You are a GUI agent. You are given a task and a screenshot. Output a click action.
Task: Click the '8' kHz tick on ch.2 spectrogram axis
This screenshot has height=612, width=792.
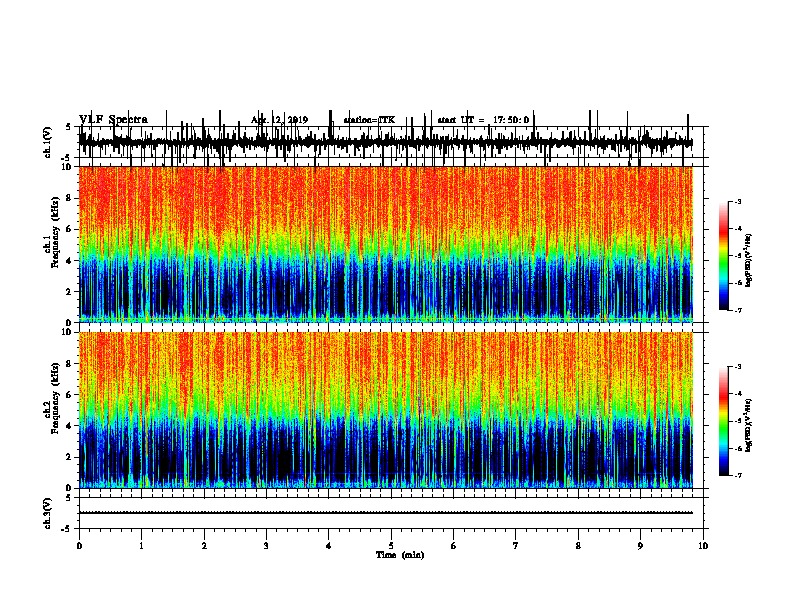(x=71, y=364)
